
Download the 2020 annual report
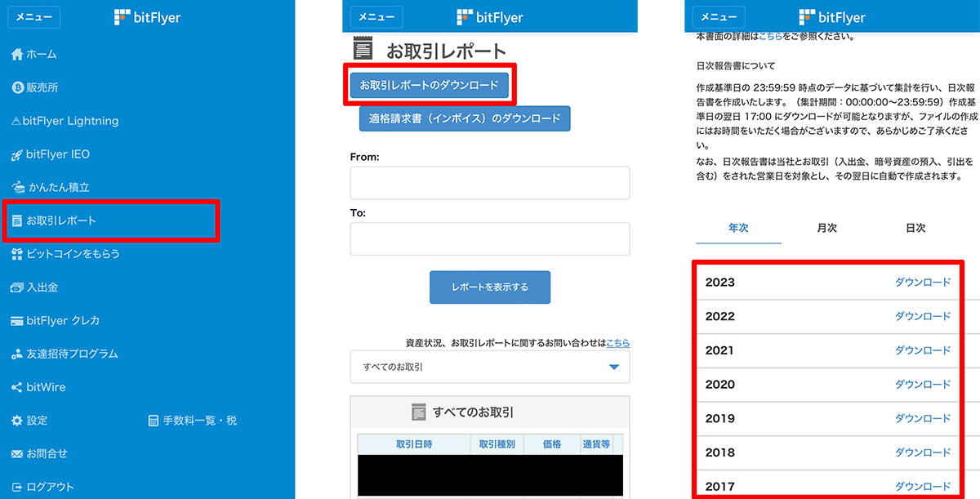923,385
